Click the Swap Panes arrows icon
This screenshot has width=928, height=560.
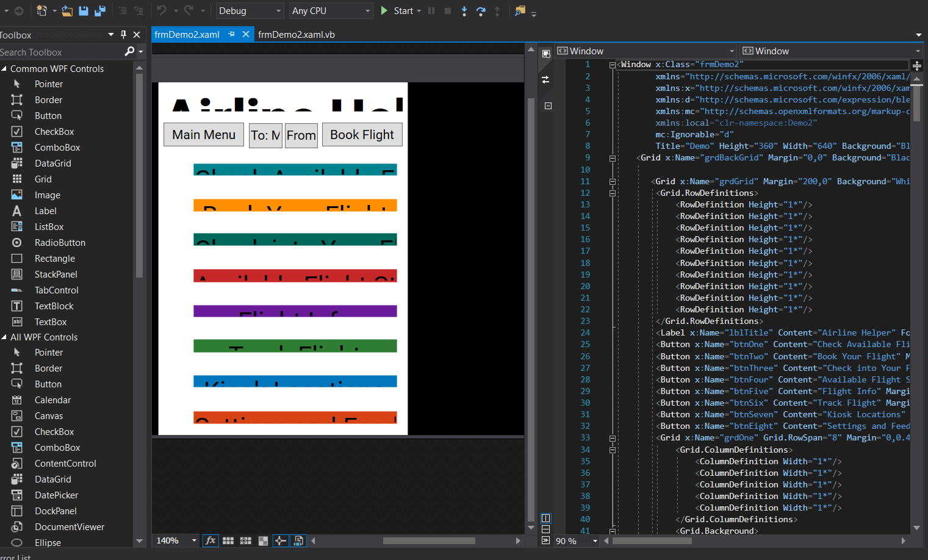click(x=545, y=79)
